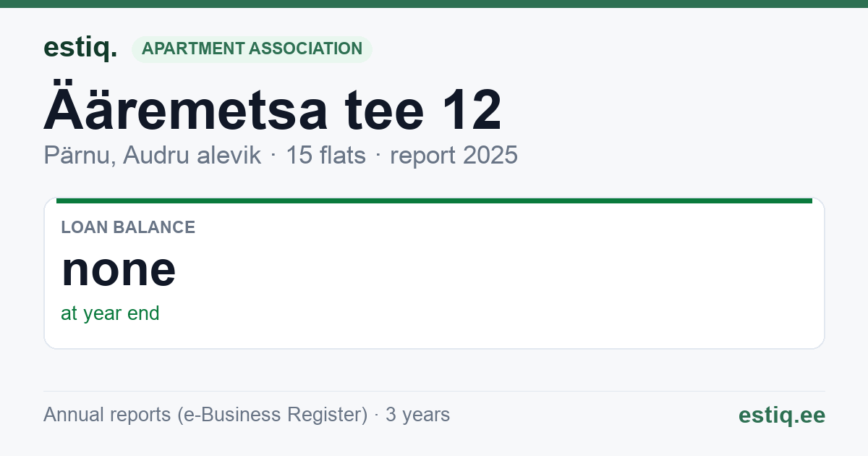
Task: Click the dark green page header bar
Action: click(434, 4)
